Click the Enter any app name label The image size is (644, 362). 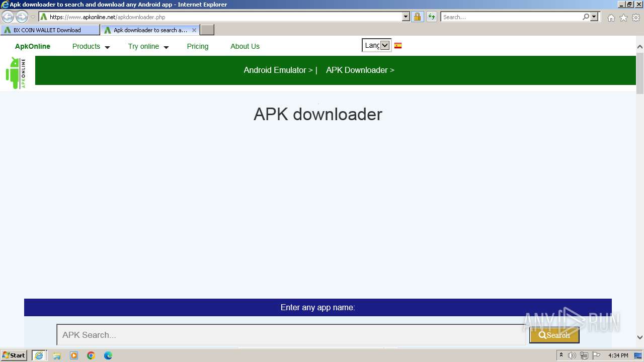click(318, 307)
